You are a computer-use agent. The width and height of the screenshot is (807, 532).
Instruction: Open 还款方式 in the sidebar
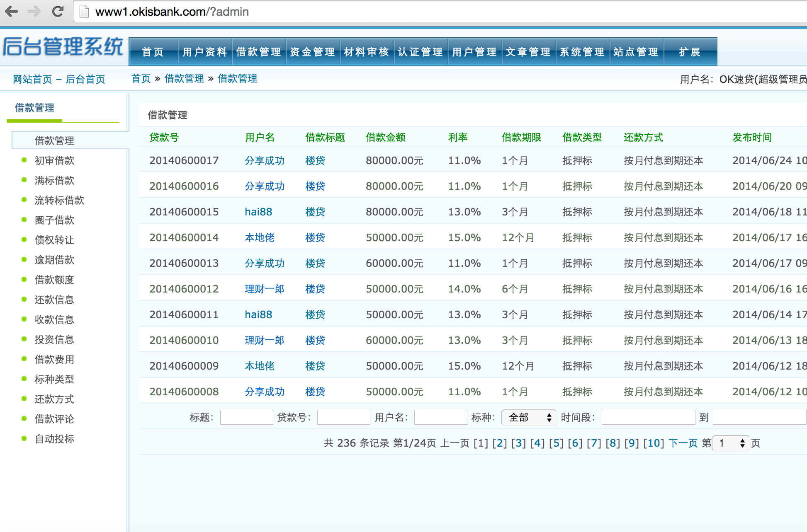click(54, 399)
